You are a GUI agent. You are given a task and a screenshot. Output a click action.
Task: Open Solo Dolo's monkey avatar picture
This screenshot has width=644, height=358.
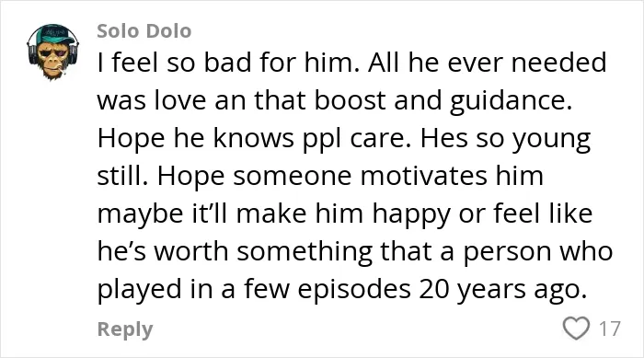click(53, 52)
